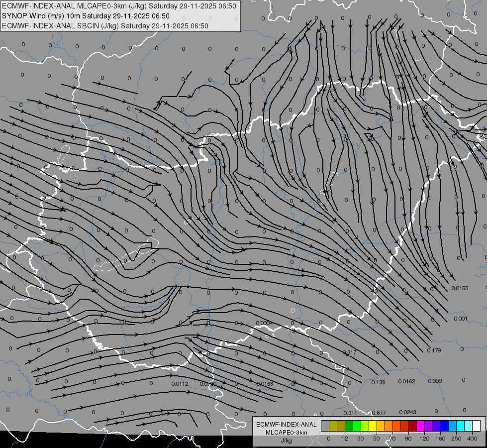This screenshot has width=487, height=448.
Task: Select the cyan legend swatch
Action: tap(461, 426)
